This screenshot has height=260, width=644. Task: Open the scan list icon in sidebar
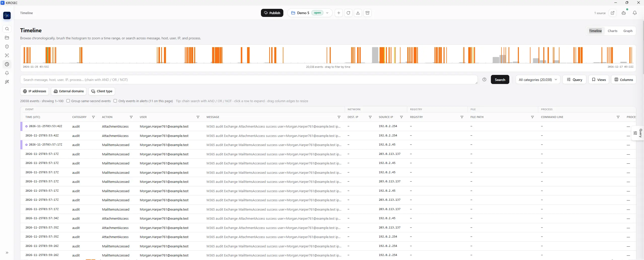coord(7,55)
